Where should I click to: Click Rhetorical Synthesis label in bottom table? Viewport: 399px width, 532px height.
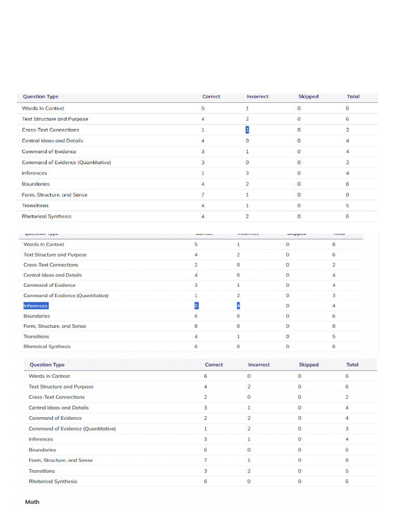tap(53, 482)
